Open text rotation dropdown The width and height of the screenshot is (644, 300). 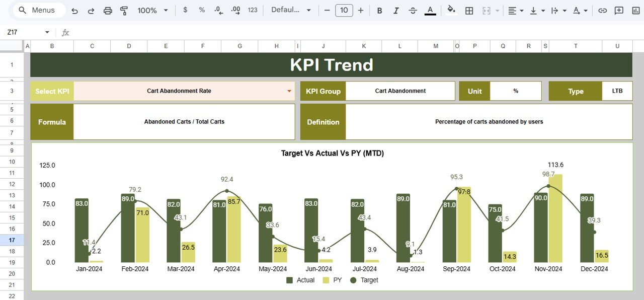[x=580, y=10]
